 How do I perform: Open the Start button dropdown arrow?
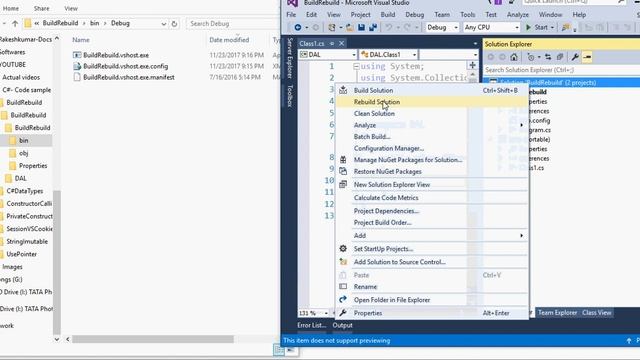click(552, 28)
